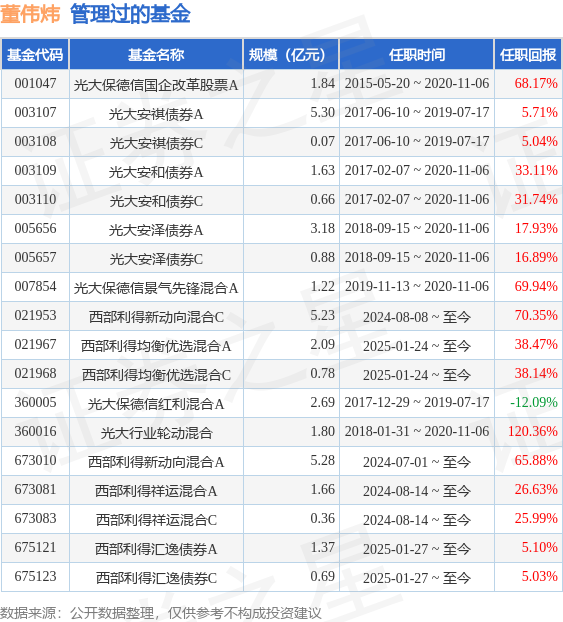
Task: Click the 31.74% return value
Action: (x=536, y=200)
